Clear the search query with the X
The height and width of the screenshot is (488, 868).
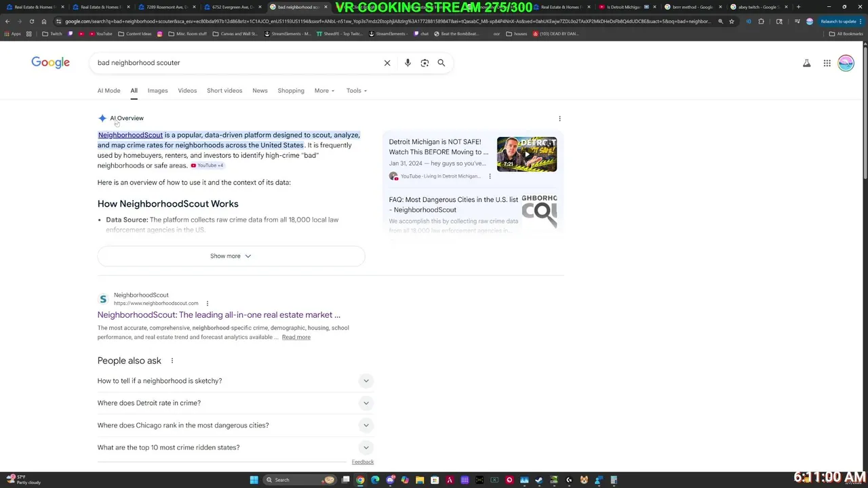[387, 63]
